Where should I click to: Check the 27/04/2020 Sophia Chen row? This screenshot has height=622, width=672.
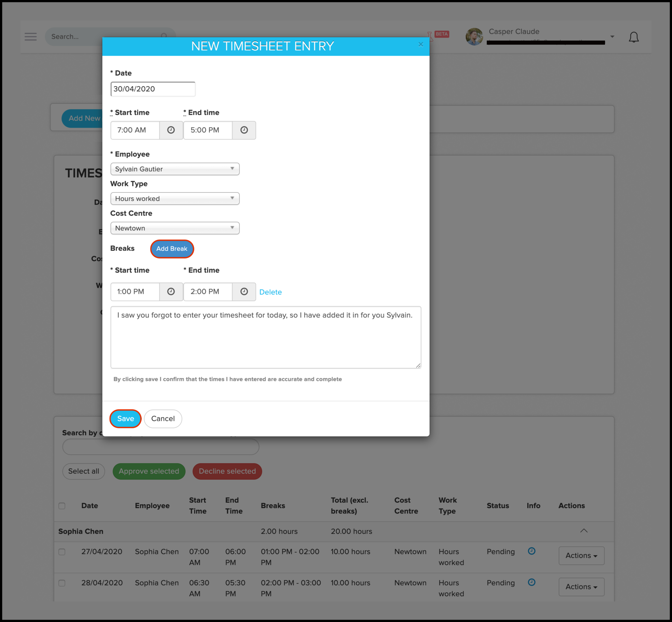pyautogui.click(x=62, y=552)
